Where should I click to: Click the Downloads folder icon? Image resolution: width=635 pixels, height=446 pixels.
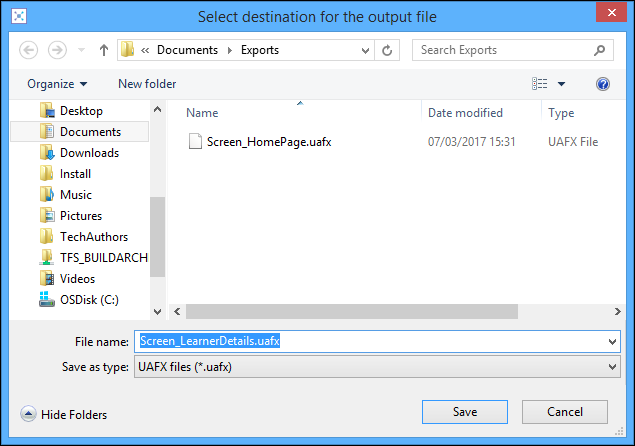click(x=47, y=153)
